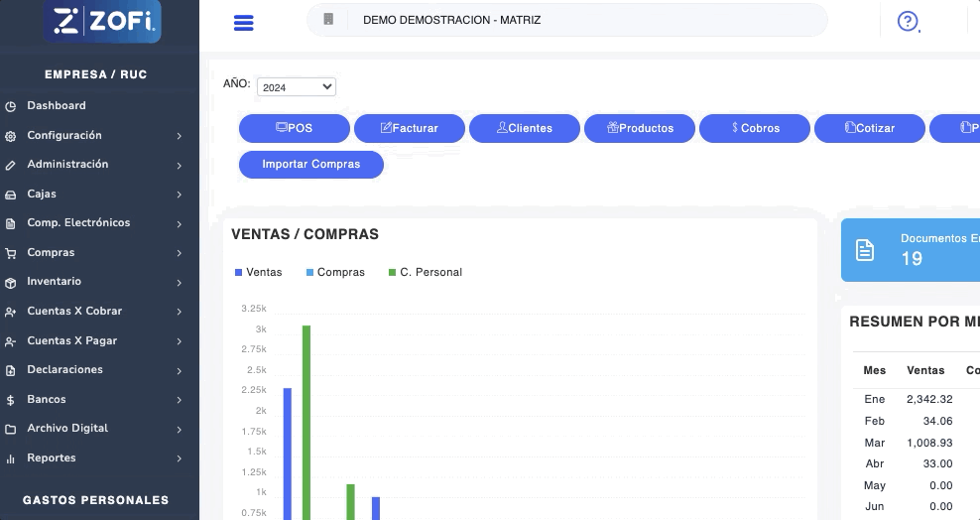Screen dimensions: 980x520
Task: Click the Importar Compras button
Action: pos(310,164)
